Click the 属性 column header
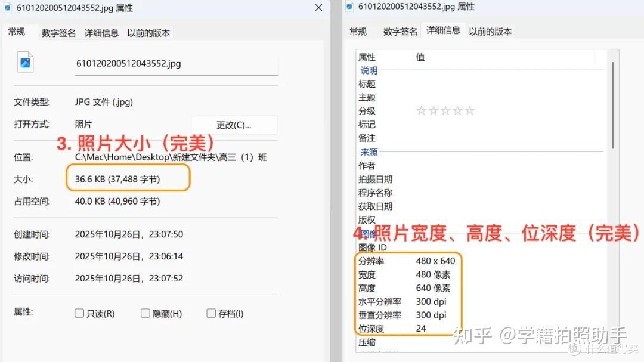 tap(385, 57)
